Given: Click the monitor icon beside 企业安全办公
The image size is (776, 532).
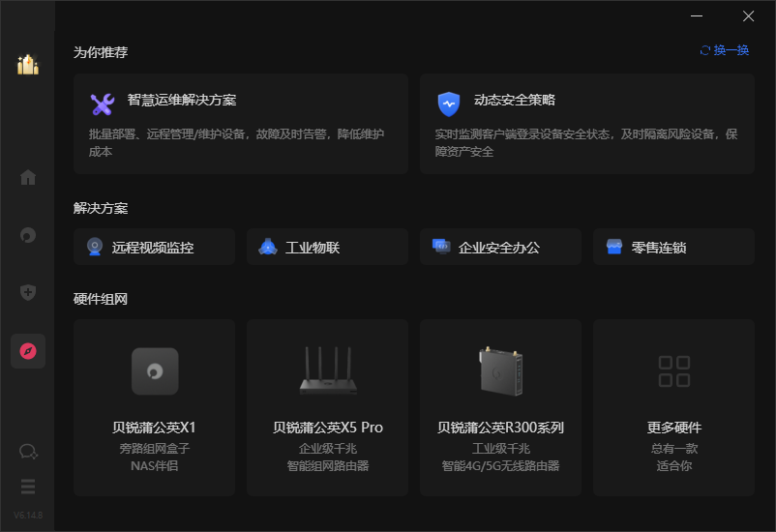Looking at the screenshot, I should [441, 247].
